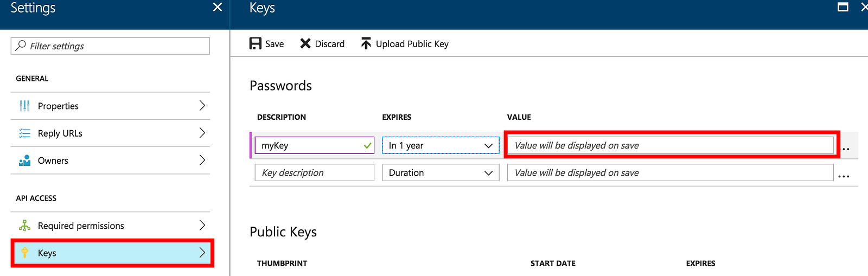This screenshot has height=276, width=868.
Task: Expand Reply URLs with its chevron arrow
Action: [202, 133]
